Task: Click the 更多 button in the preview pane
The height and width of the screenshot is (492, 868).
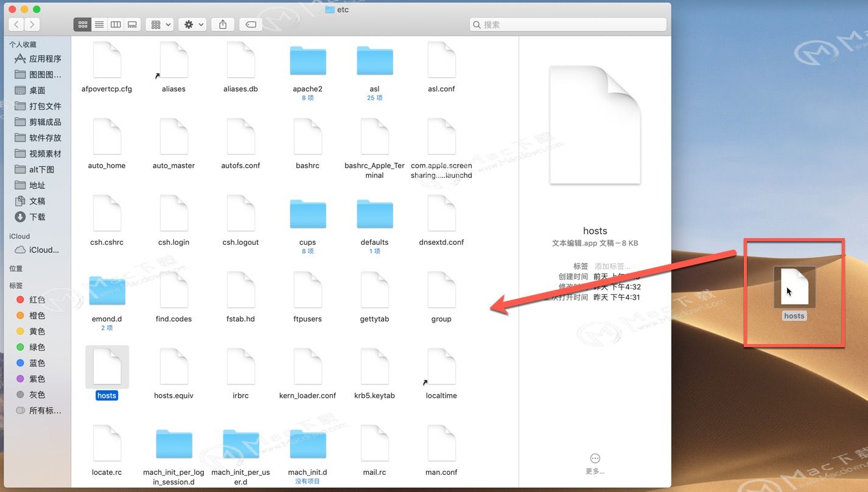Action: (x=595, y=464)
